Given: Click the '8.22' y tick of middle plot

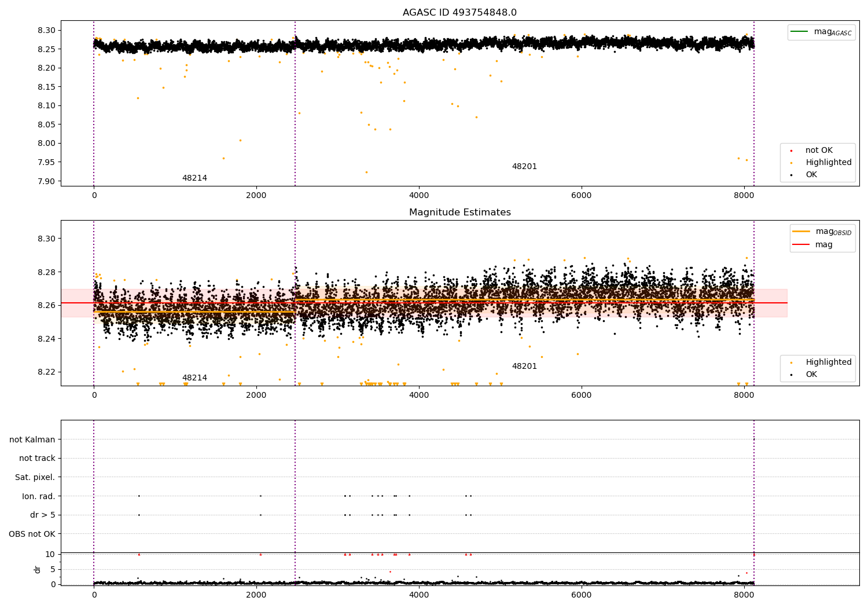Looking at the screenshot, I should tap(46, 372).
